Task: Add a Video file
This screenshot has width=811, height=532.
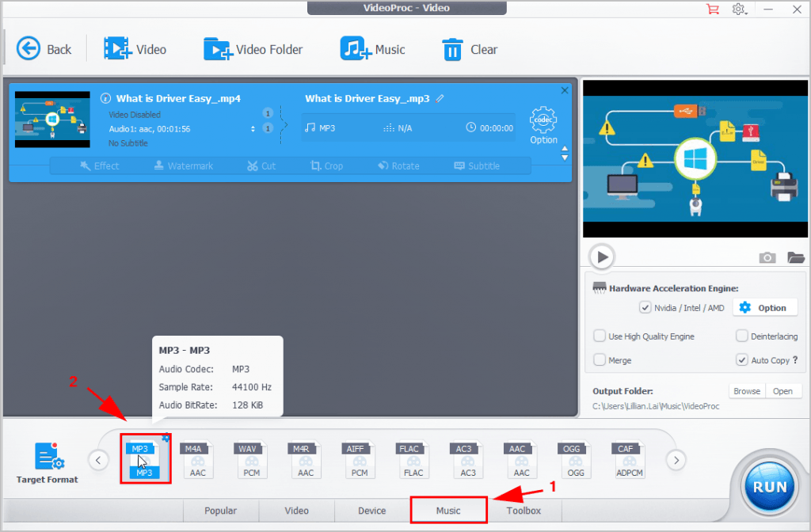Action: (135, 49)
